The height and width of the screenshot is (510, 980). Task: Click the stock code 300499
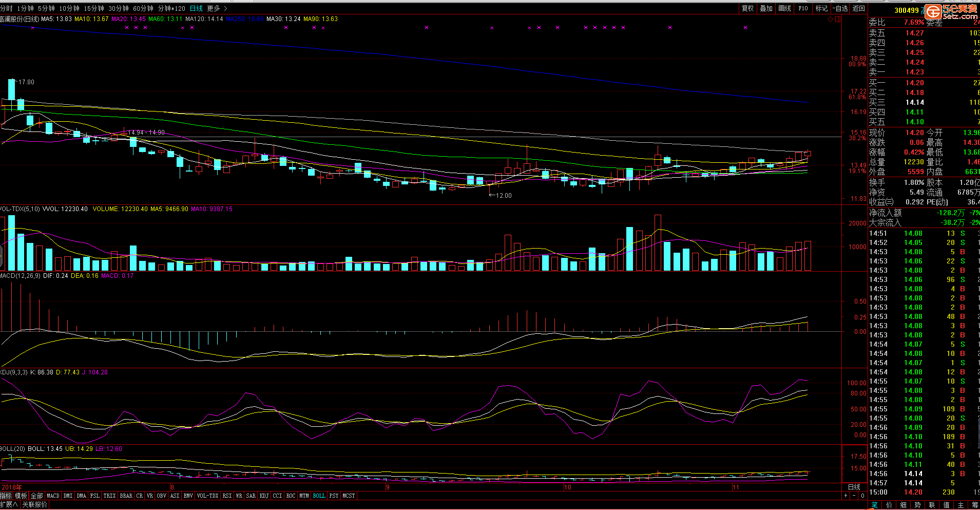tap(906, 10)
